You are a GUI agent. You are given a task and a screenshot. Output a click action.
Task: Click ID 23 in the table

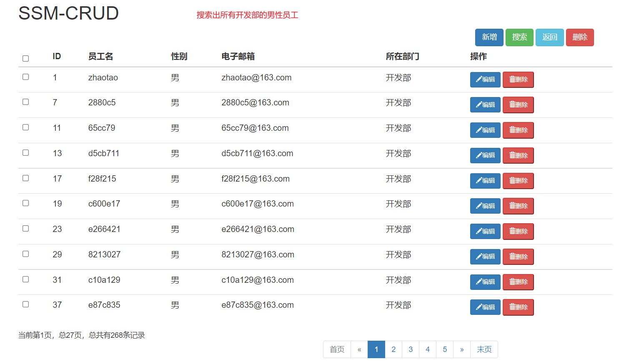point(57,229)
